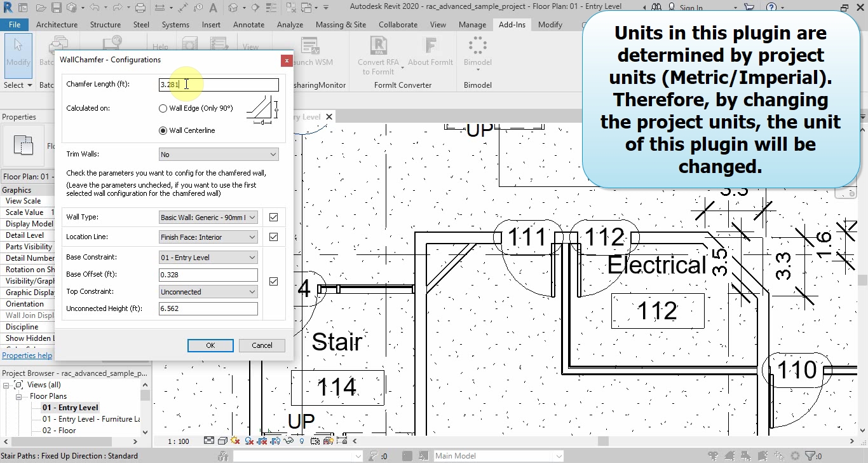Open a file using the Open icon
Viewport: 868px width, 463px height.
(x=40, y=6)
